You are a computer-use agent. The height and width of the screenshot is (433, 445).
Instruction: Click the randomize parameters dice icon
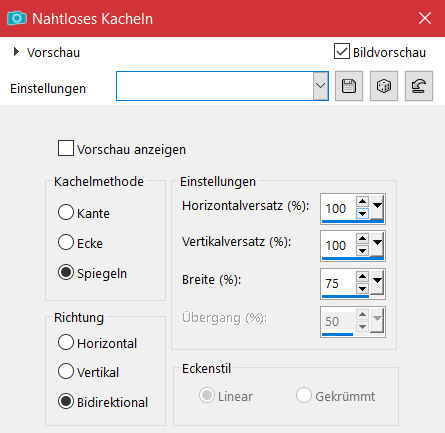pos(384,86)
